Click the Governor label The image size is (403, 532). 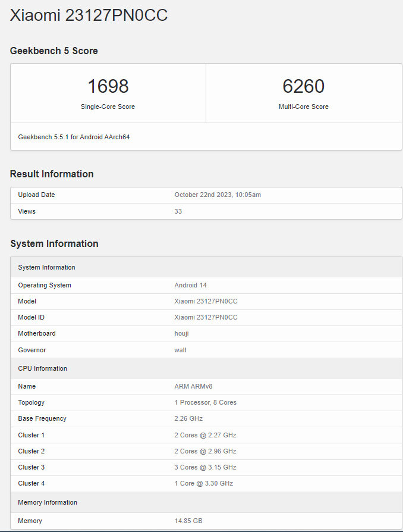32,350
